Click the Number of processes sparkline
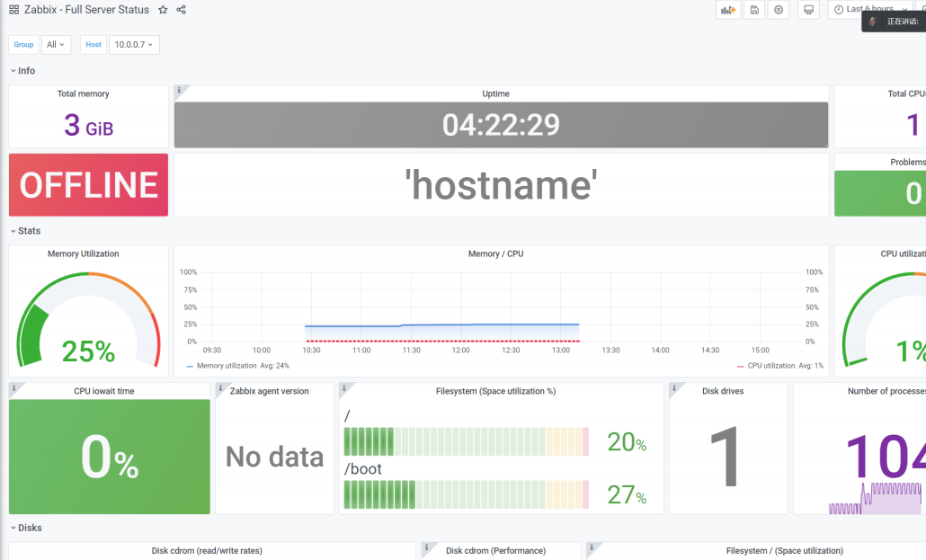This screenshot has width=926, height=560. click(875, 499)
